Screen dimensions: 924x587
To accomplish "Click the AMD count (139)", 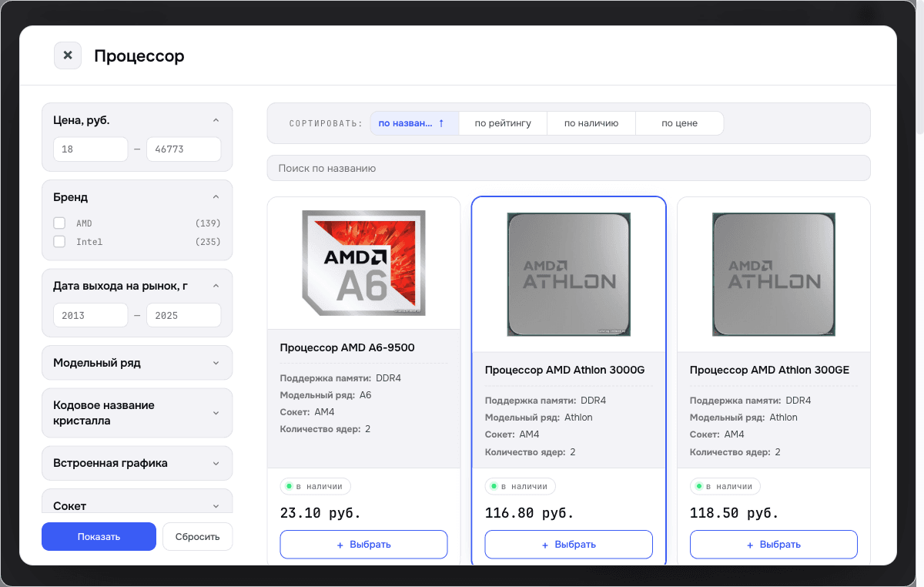I will (x=208, y=223).
